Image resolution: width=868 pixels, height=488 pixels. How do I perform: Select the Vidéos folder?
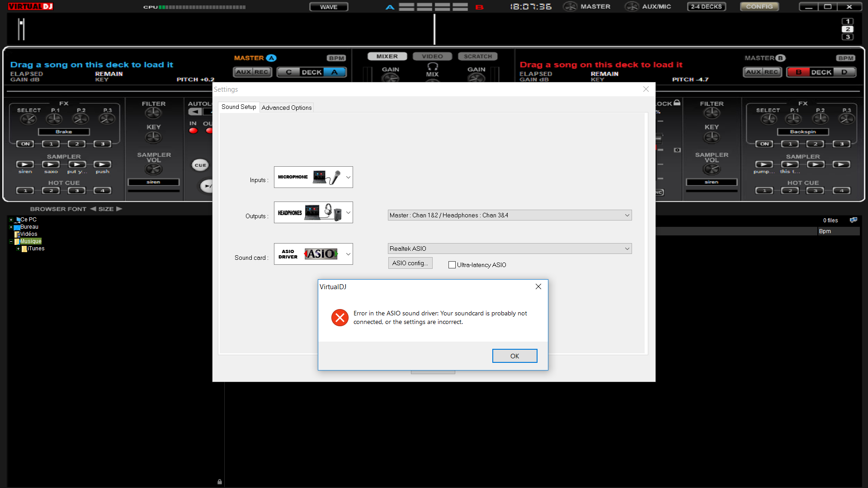click(28, 234)
